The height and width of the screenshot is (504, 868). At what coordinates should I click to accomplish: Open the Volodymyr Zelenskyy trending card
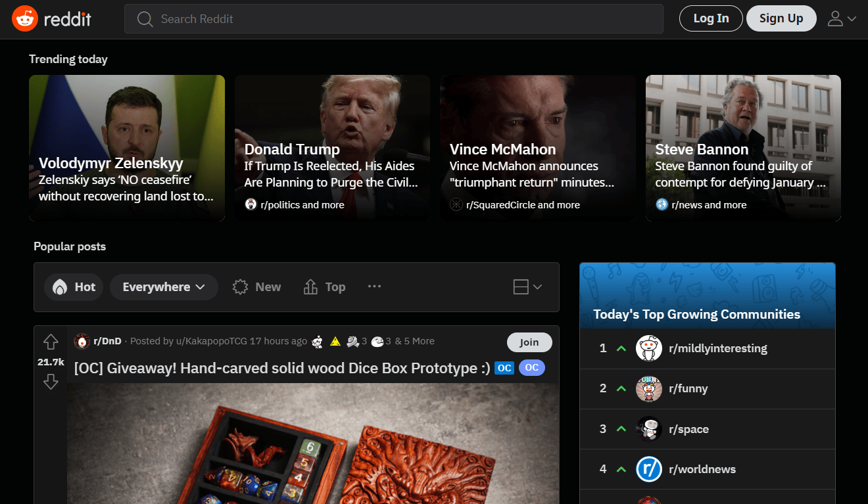(x=127, y=148)
